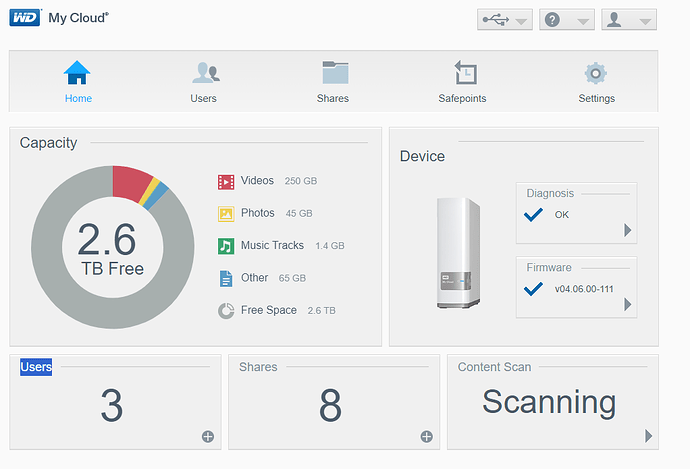Screen dimensions: 690x469
Task: Click the Music Tracks 1.4 GB value
Action: pos(330,245)
